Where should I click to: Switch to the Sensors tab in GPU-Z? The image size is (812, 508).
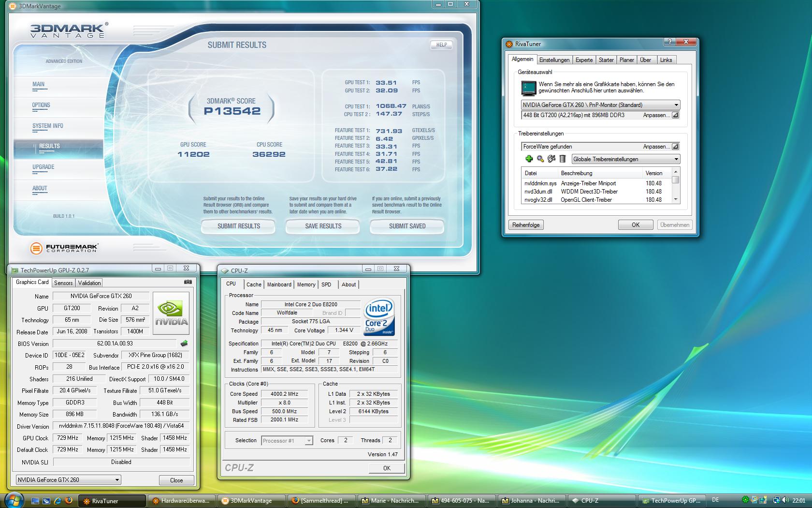(63, 283)
